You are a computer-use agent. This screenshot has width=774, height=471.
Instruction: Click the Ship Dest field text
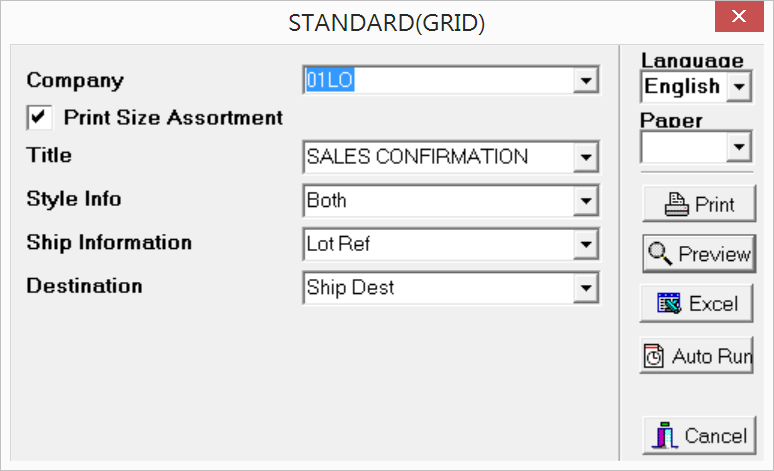tap(350, 288)
